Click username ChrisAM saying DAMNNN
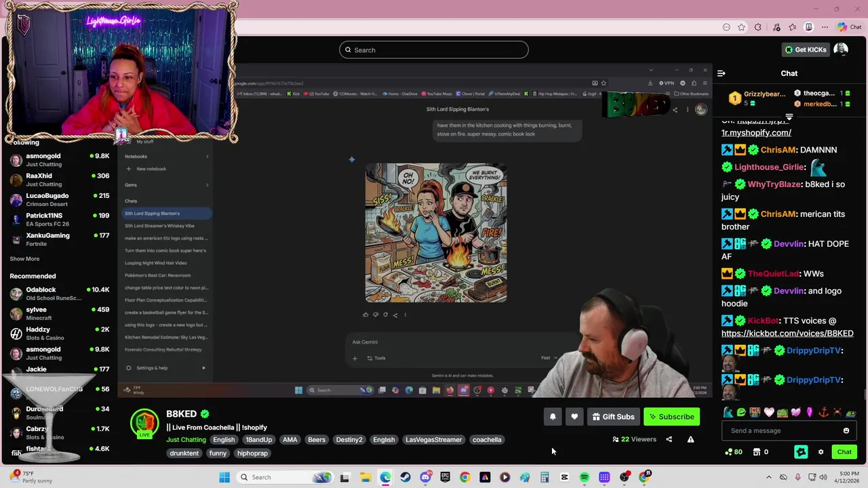 778,150
